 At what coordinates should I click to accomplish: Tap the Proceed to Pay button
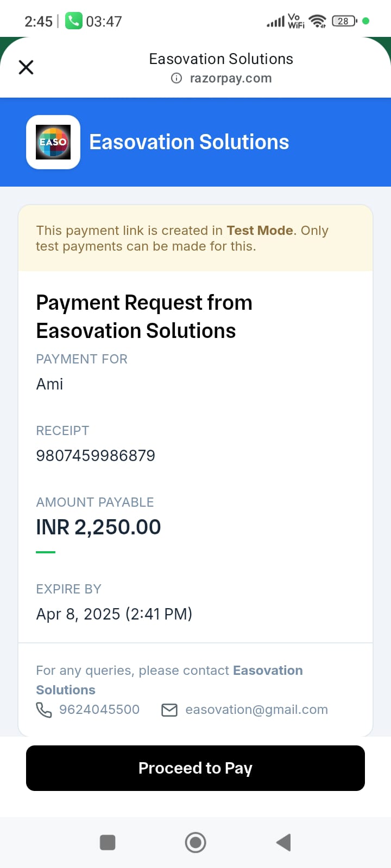point(195,768)
